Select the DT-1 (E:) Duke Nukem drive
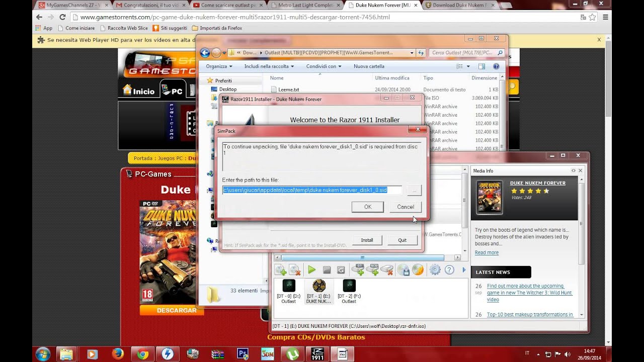Viewport: 644px width, 362px height. (x=319, y=292)
